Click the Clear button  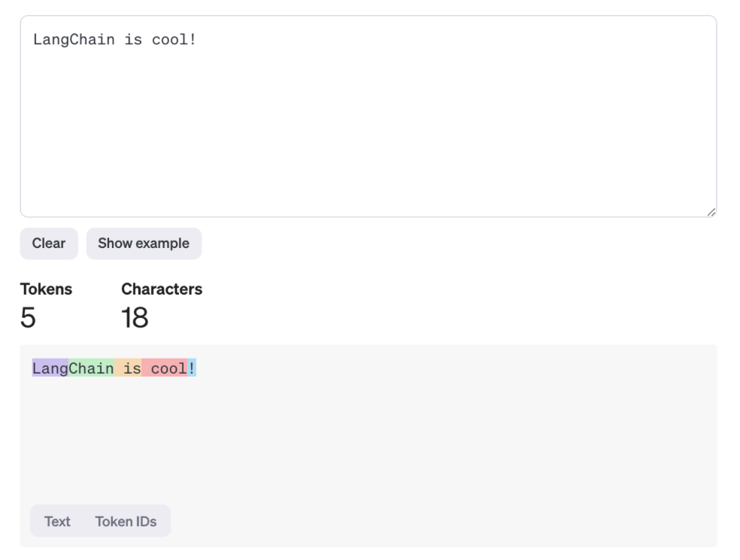point(49,244)
